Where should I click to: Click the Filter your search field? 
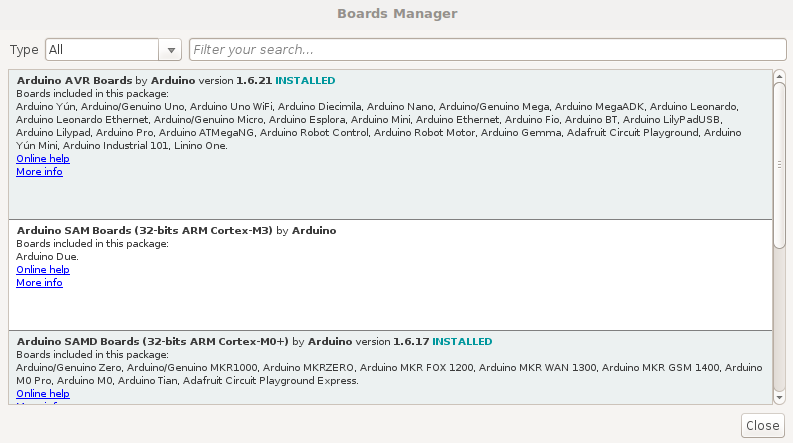pos(488,50)
